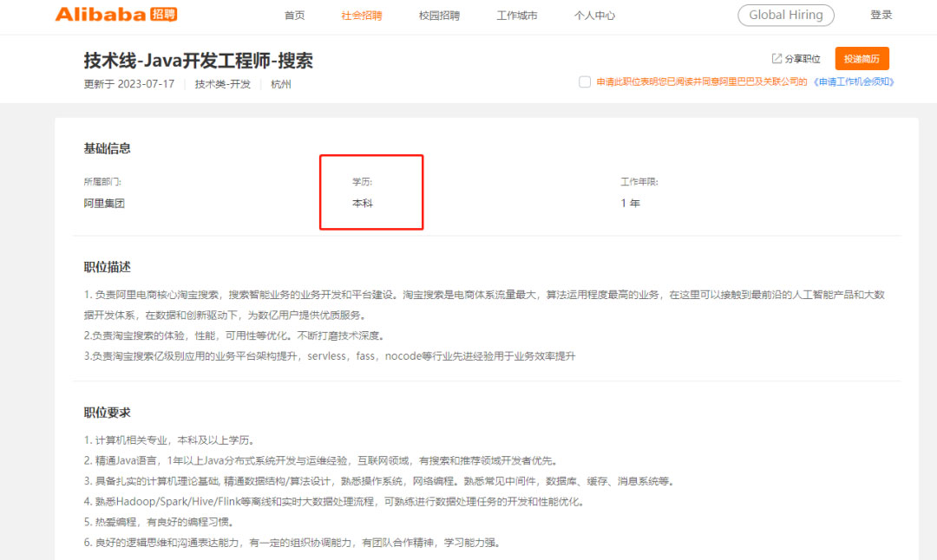937x560 pixels.
Task: Click the 分享职位 text label
Action: pyautogui.click(x=803, y=59)
